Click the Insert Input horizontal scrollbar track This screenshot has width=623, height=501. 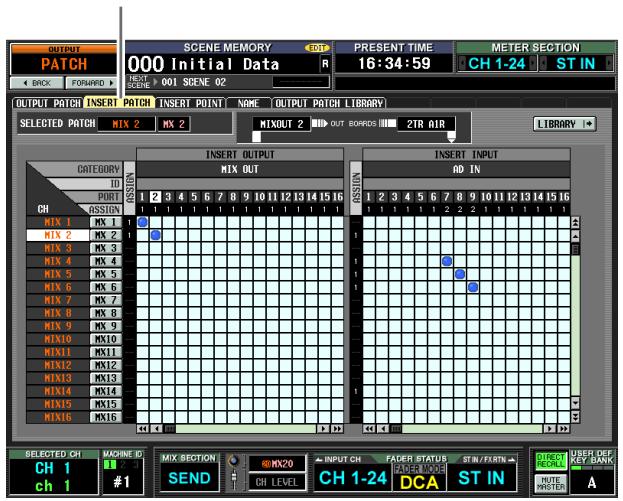pyautogui.click(x=472, y=429)
